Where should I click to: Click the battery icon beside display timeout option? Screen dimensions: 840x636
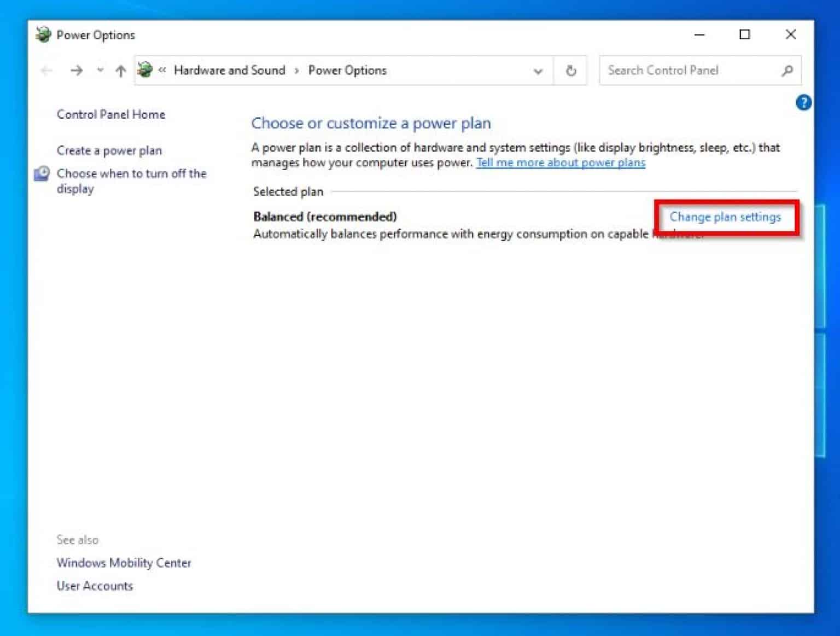[x=42, y=173]
